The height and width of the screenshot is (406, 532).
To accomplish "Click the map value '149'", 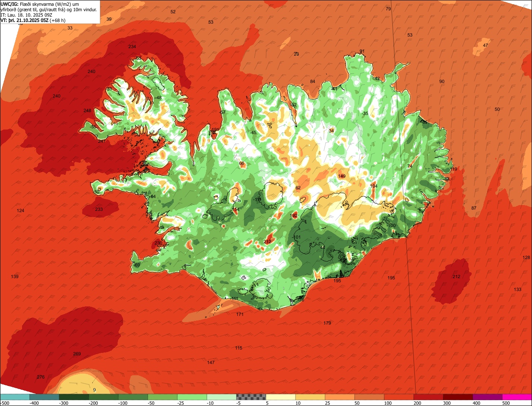I will (342, 176).
